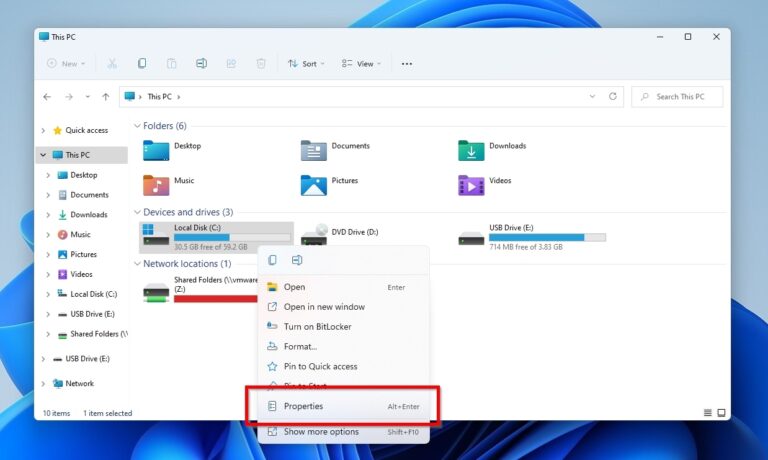Open the Sort dropdown
The width and height of the screenshot is (768, 460).
coord(306,64)
